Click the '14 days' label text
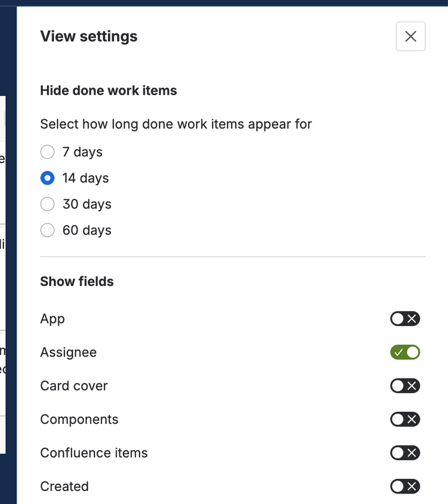Viewport: 448px width, 504px height. 85,178
